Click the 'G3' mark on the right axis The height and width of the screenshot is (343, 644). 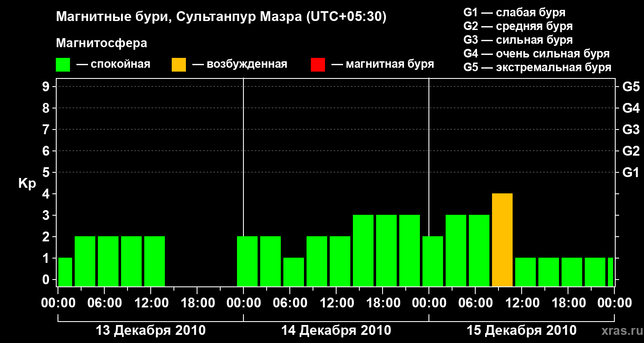pos(631,130)
